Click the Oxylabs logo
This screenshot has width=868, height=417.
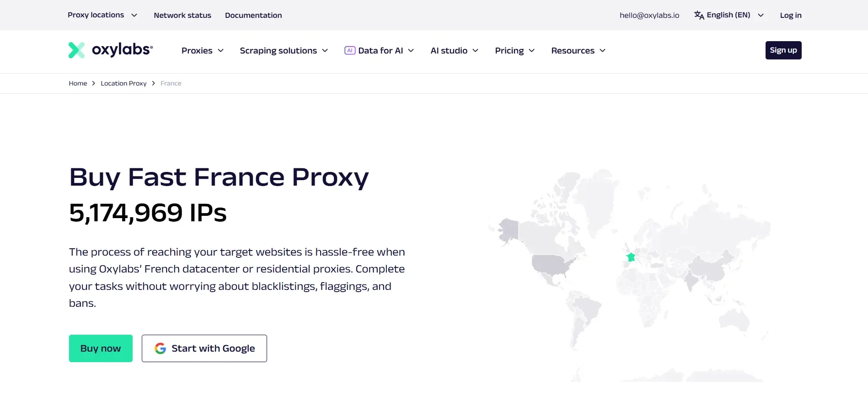pyautogui.click(x=110, y=50)
